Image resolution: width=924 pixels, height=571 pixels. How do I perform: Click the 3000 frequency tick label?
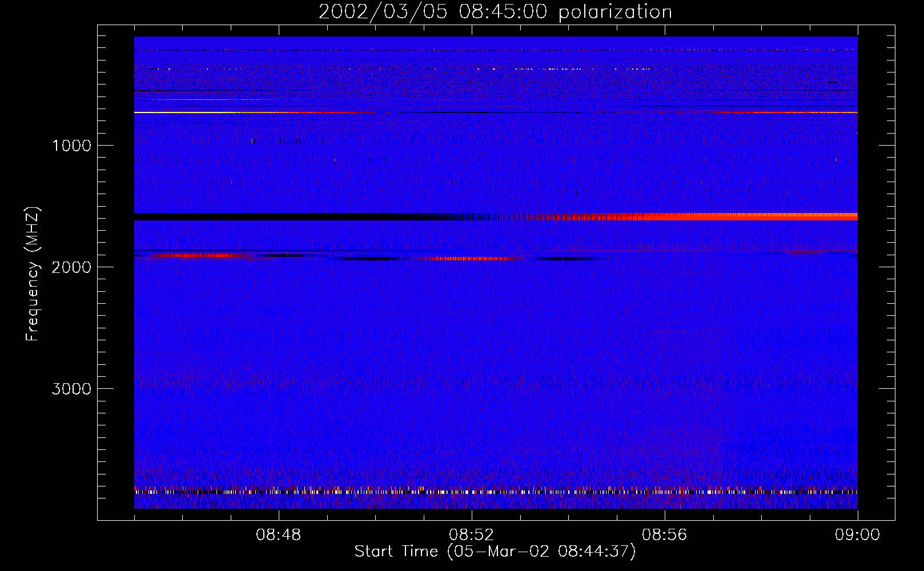72,389
